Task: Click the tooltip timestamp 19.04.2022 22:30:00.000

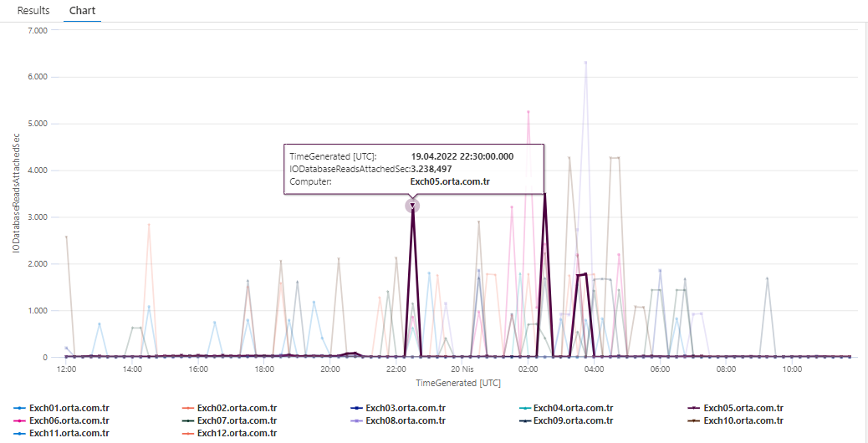Action: click(x=462, y=156)
